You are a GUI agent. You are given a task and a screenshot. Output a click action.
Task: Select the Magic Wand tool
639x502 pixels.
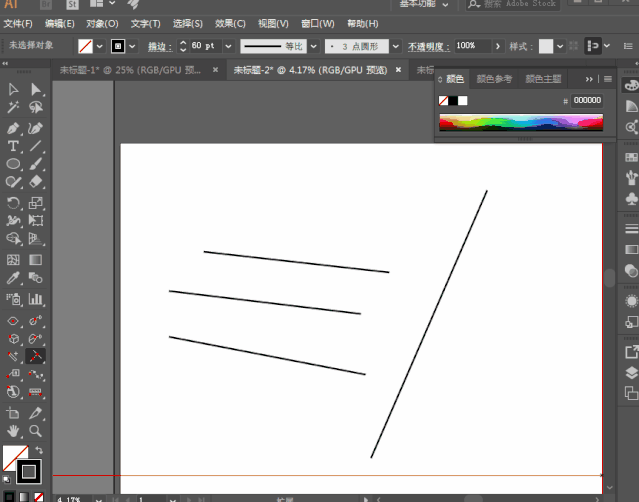(x=13, y=107)
